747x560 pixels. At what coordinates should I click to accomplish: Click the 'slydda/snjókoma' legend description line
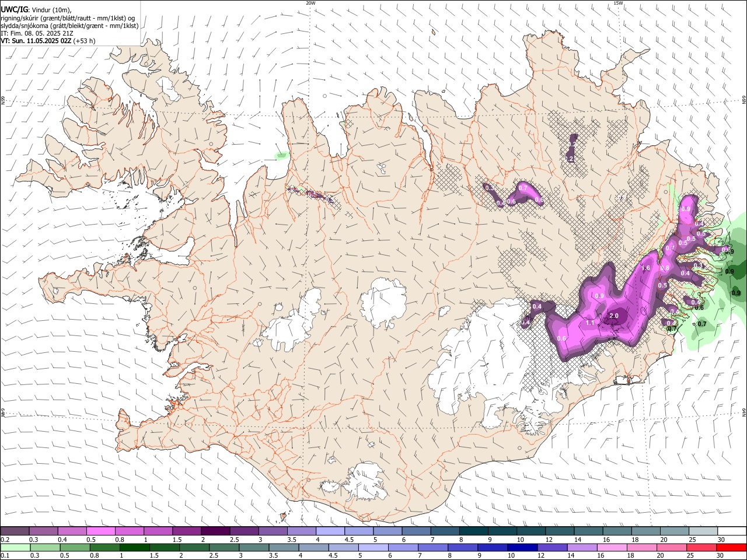69,26
